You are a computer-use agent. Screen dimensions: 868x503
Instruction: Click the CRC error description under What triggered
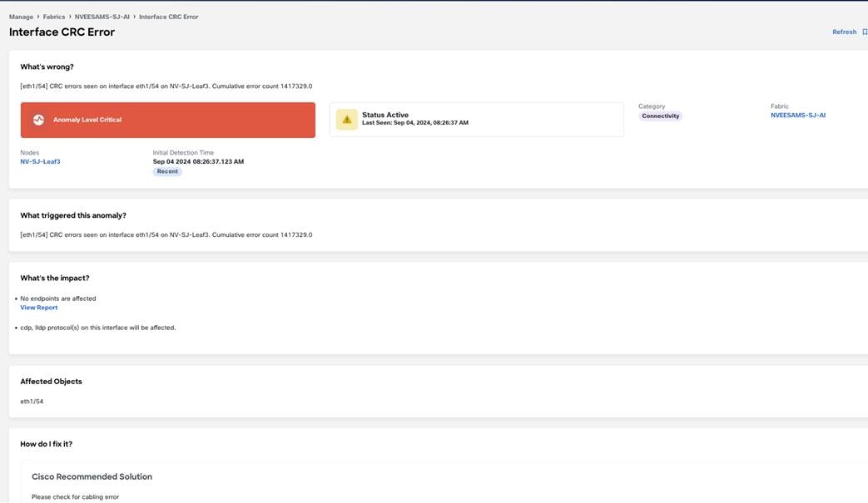pos(166,235)
